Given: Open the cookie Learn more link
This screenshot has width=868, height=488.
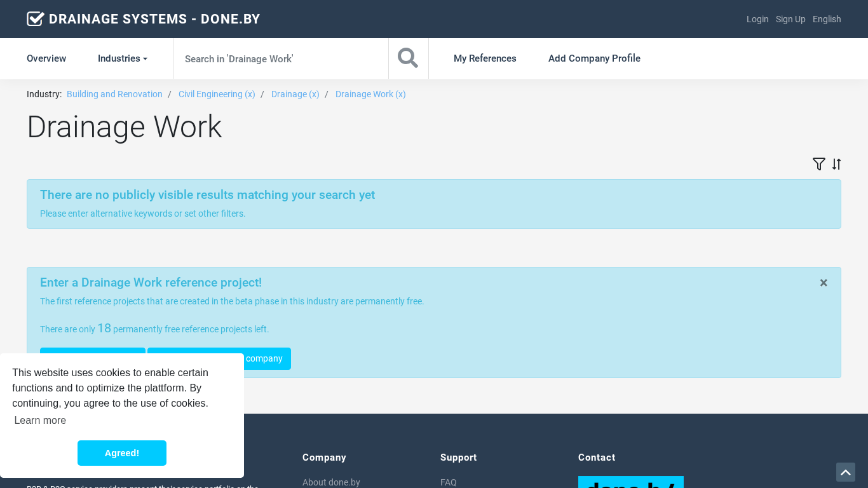Looking at the screenshot, I should 40,420.
